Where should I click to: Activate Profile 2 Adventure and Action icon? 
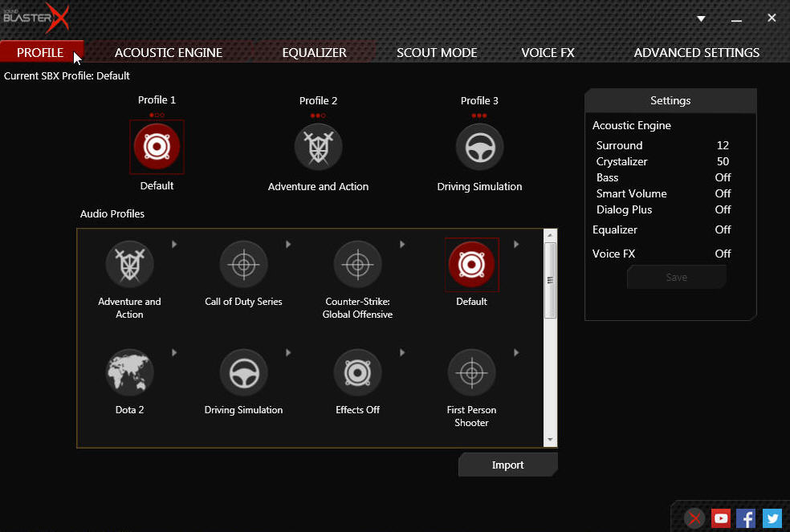point(318,148)
